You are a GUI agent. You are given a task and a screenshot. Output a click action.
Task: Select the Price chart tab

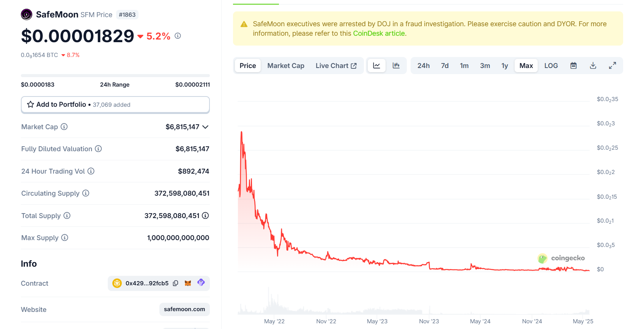(248, 65)
